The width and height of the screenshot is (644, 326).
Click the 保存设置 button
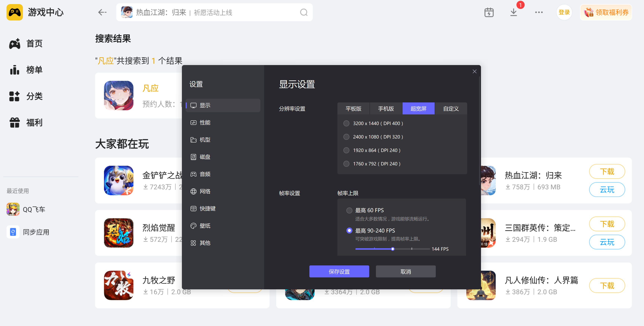pyautogui.click(x=339, y=271)
